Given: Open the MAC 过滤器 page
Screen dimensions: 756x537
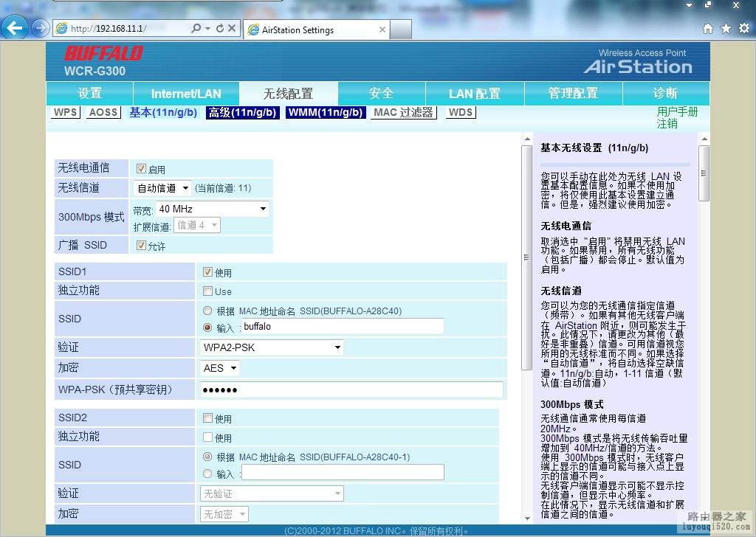Looking at the screenshot, I should point(404,112).
